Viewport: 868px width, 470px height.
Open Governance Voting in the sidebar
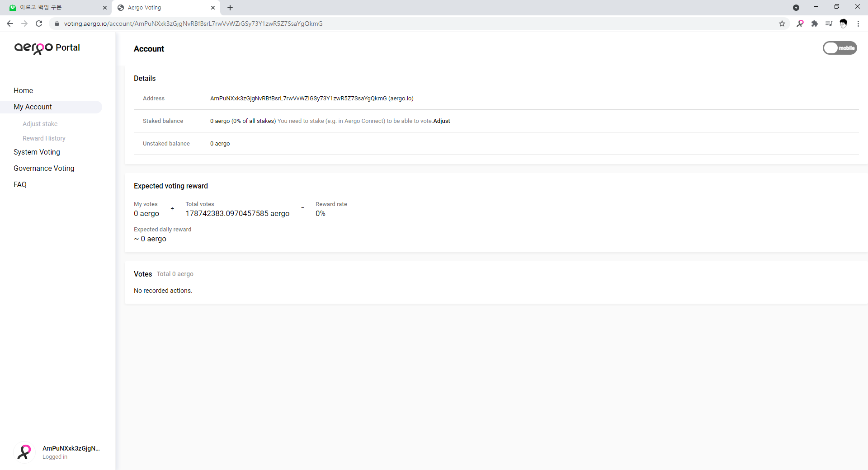tap(44, 168)
